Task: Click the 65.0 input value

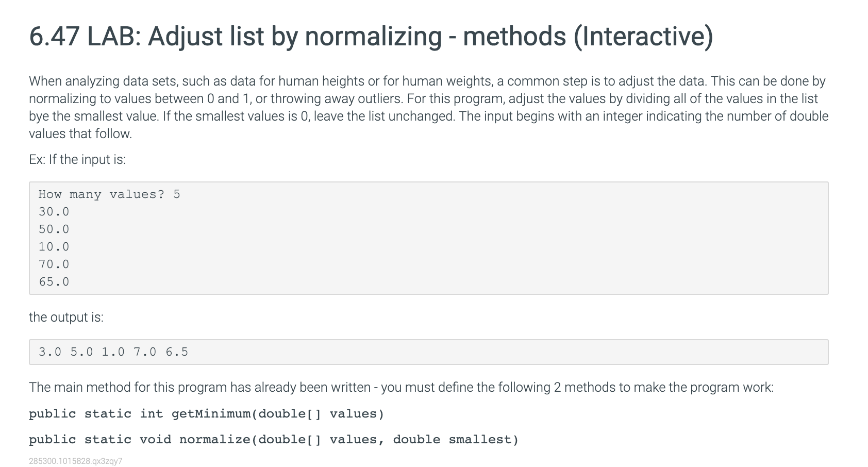Action: point(54,282)
